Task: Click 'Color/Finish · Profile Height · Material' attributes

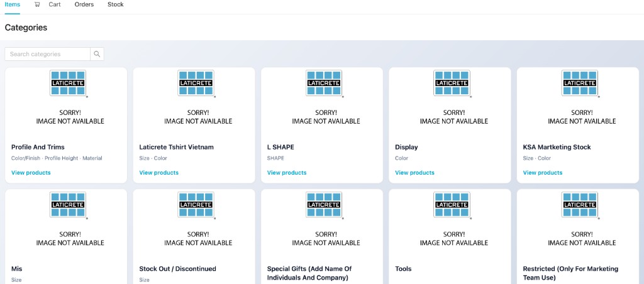Action: click(57, 158)
